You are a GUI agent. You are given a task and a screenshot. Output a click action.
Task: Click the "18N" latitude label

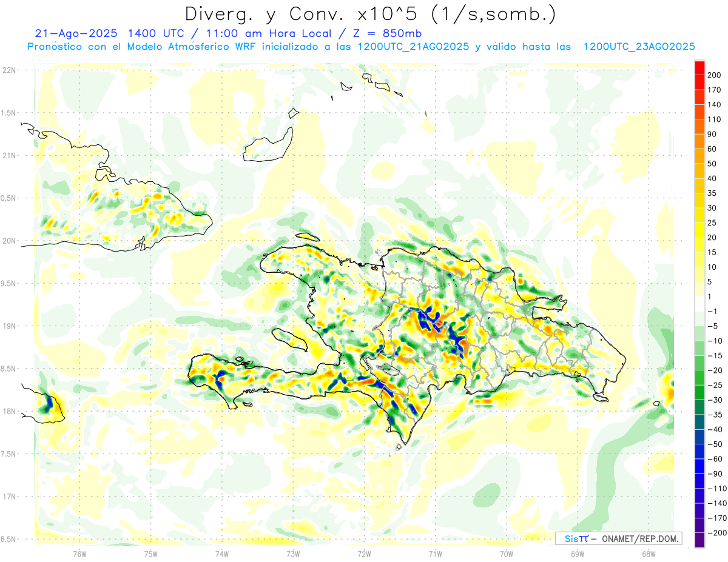coord(8,411)
